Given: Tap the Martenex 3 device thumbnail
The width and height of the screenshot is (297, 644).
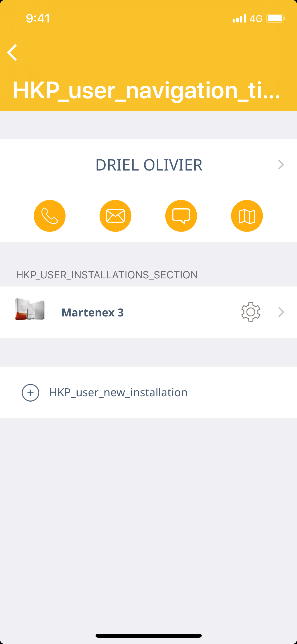Looking at the screenshot, I should pos(30,309).
